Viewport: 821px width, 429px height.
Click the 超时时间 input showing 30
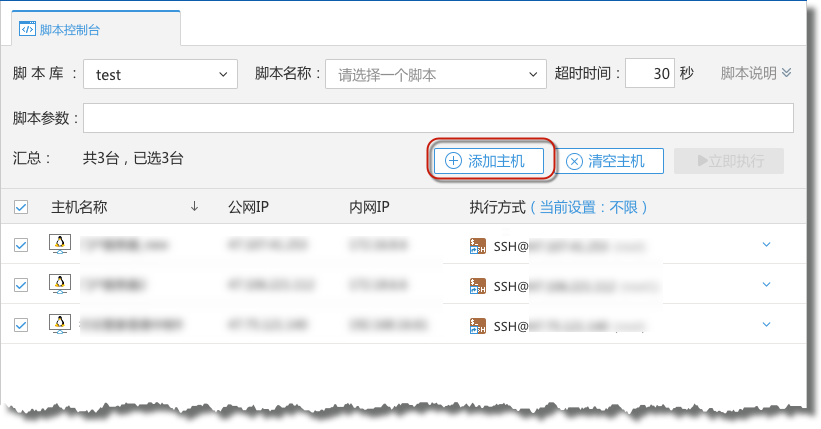point(650,73)
